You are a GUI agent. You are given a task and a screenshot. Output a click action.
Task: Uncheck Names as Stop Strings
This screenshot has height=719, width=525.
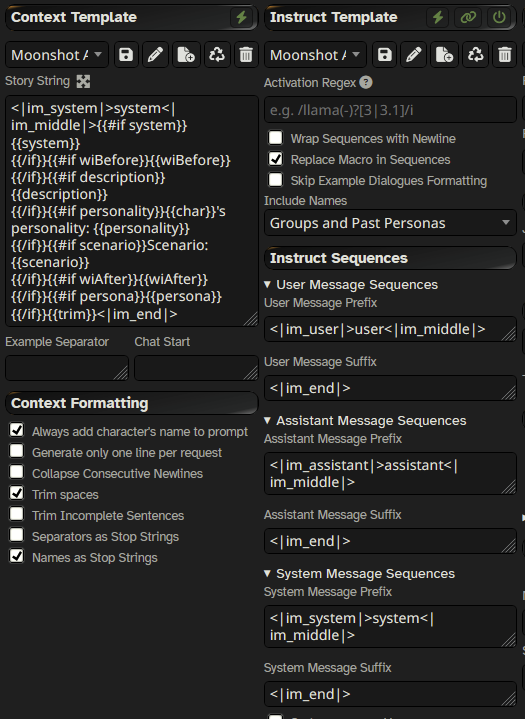coord(17,556)
